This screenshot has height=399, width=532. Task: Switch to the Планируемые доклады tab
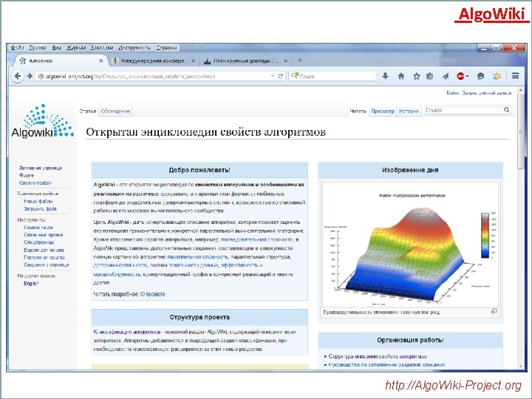[x=245, y=61]
